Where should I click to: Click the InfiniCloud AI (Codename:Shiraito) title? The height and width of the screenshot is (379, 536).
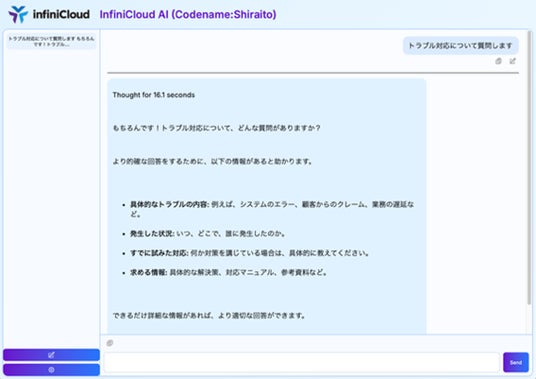click(188, 14)
